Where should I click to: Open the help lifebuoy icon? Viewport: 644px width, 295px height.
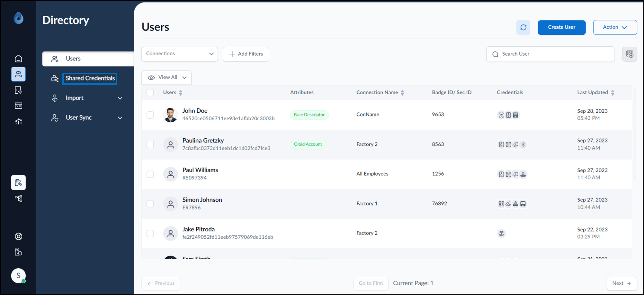(18, 236)
